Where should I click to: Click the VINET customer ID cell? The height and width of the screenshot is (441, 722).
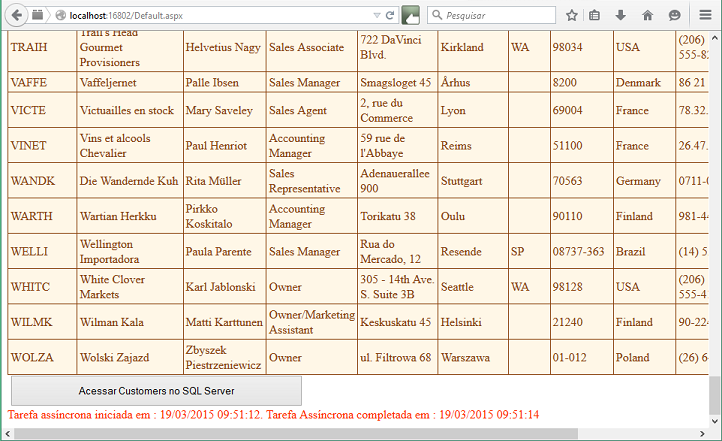[42, 145]
